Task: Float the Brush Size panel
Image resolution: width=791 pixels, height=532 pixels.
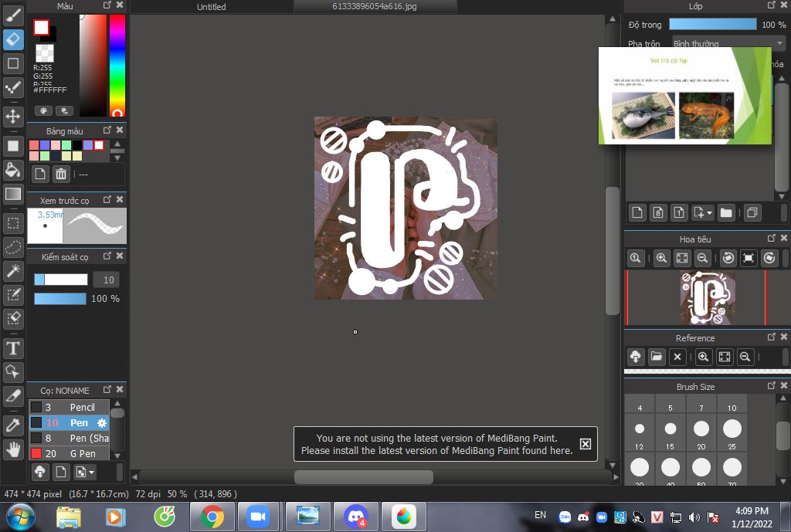Action: (x=772, y=386)
